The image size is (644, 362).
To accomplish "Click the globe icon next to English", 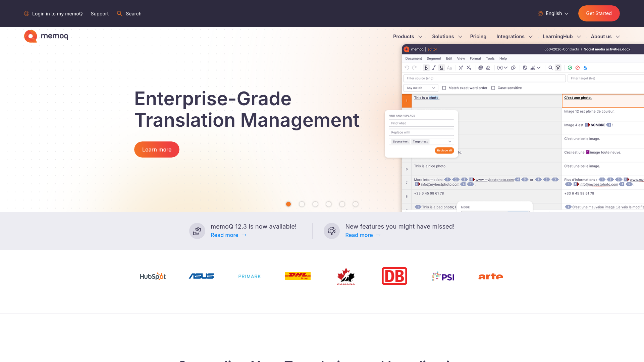I will click(x=540, y=13).
